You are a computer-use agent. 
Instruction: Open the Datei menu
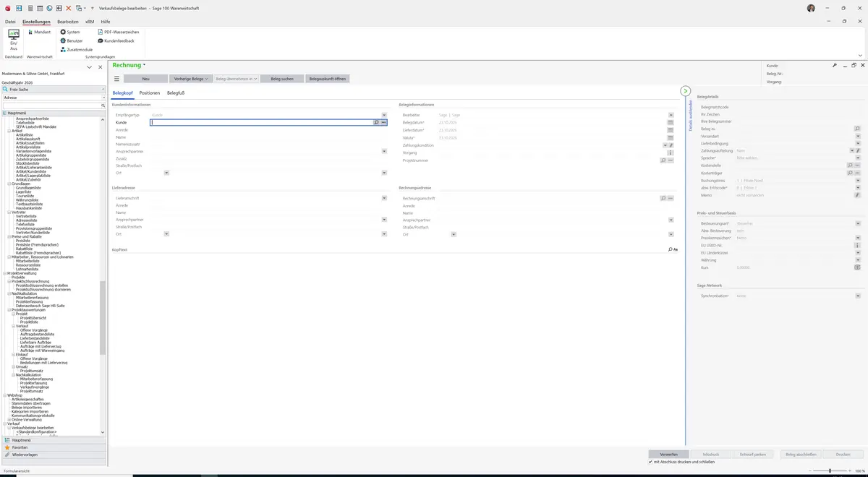(x=10, y=22)
